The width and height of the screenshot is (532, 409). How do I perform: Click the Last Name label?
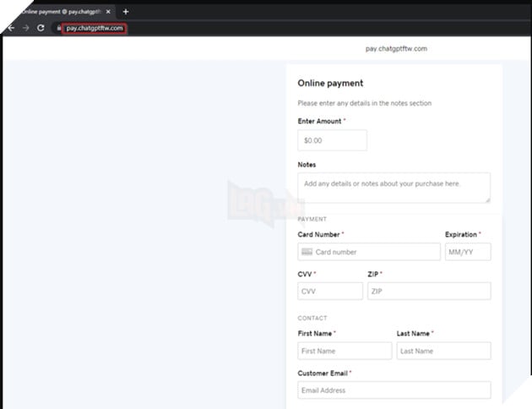pyautogui.click(x=413, y=334)
